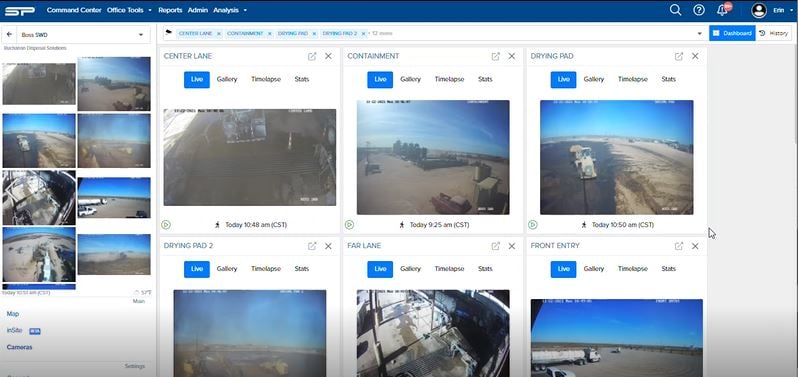Pop out the CONTAINMENT camera
The width and height of the screenshot is (798, 377).
[496, 56]
